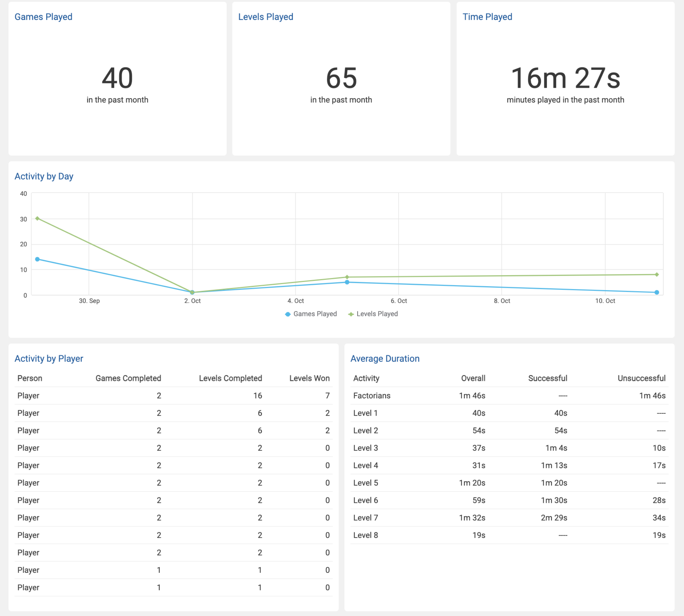
Task: Click Level 6 overall time 59s
Action: point(478,500)
